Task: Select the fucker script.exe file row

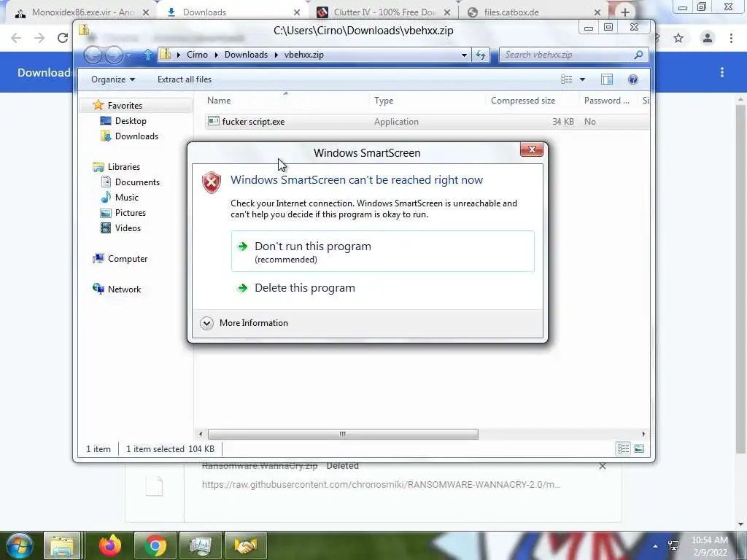Action: (426, 122)
